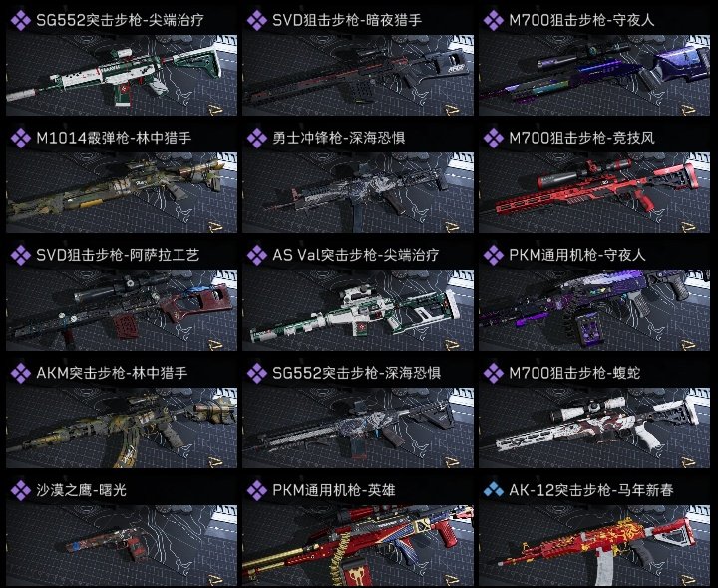Click purple rarity icon beside 沙漠之鹰-曙光
This screenshot has height=588, width=718.
click(21, 491)
